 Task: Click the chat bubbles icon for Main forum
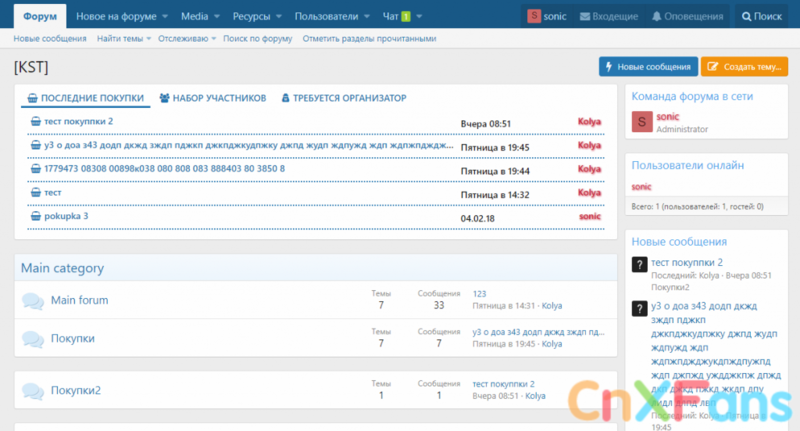pyautogui.click(x=33, y=300)
